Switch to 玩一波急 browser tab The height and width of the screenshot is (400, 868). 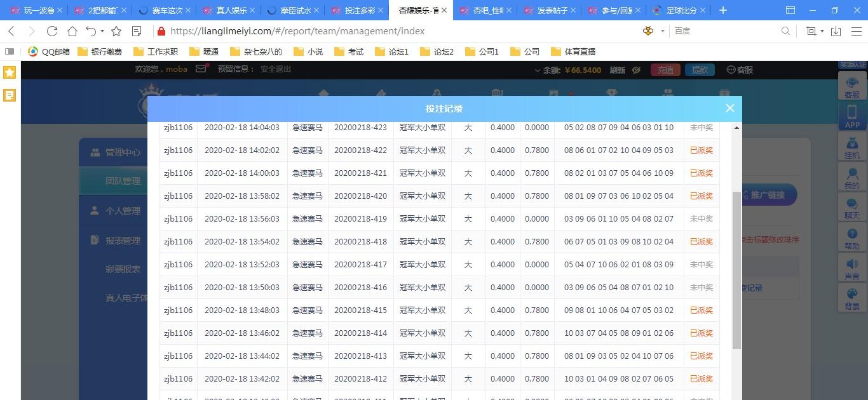(x=35, y=10)
